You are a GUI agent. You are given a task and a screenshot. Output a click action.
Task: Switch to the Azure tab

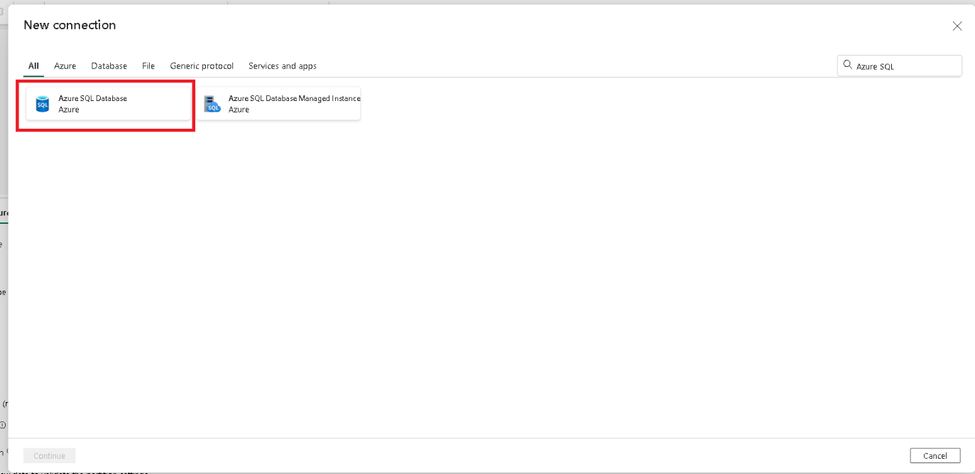pos(65,66)
